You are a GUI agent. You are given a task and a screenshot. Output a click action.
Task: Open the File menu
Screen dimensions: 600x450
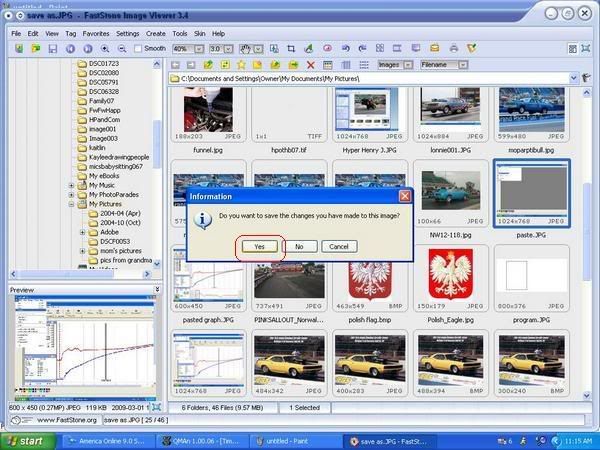point(16,34)
